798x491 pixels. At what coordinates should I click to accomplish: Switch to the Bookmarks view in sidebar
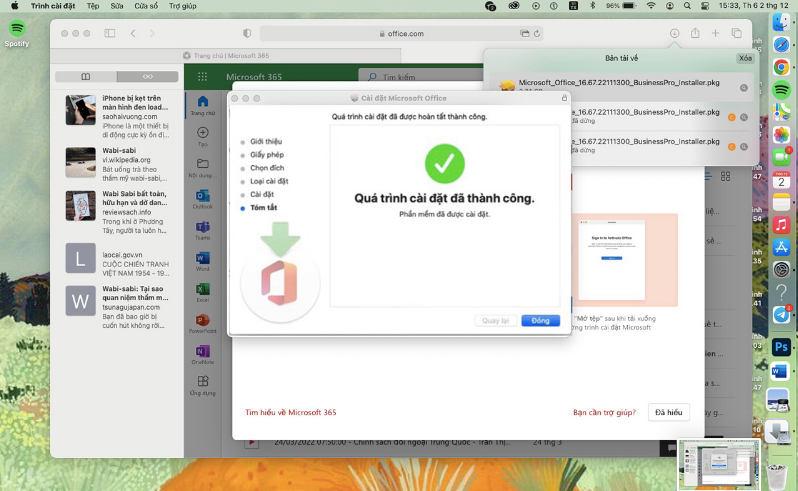point(85,77)
